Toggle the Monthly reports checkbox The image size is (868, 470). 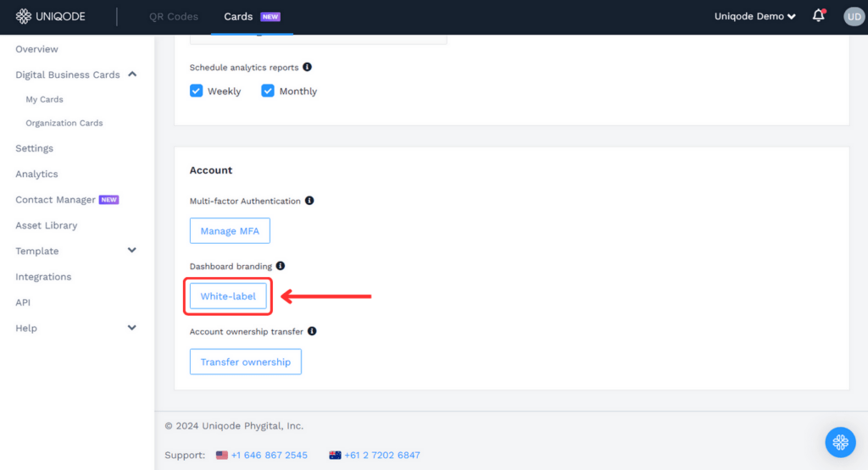click(267, 91)
